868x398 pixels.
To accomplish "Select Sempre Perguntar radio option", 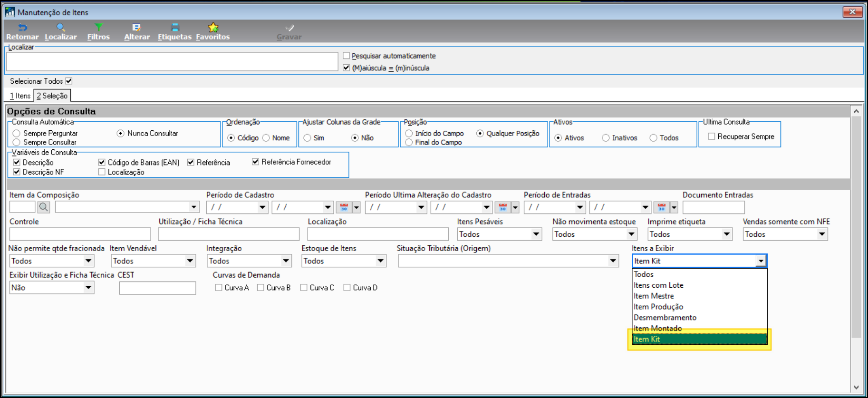I will [17, 134].
